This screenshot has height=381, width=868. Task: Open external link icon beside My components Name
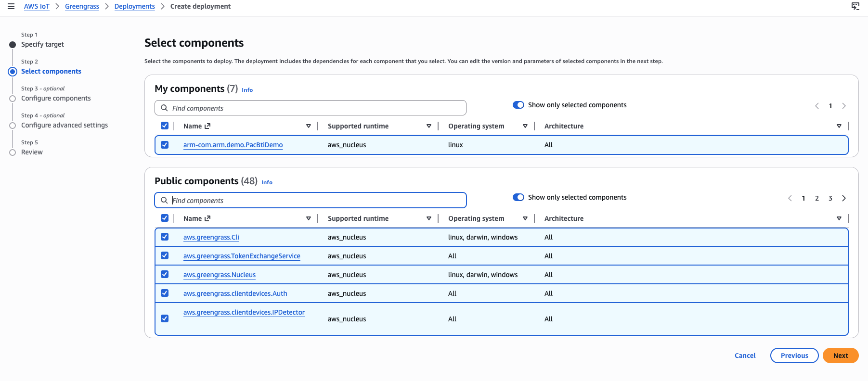(207, 126)
